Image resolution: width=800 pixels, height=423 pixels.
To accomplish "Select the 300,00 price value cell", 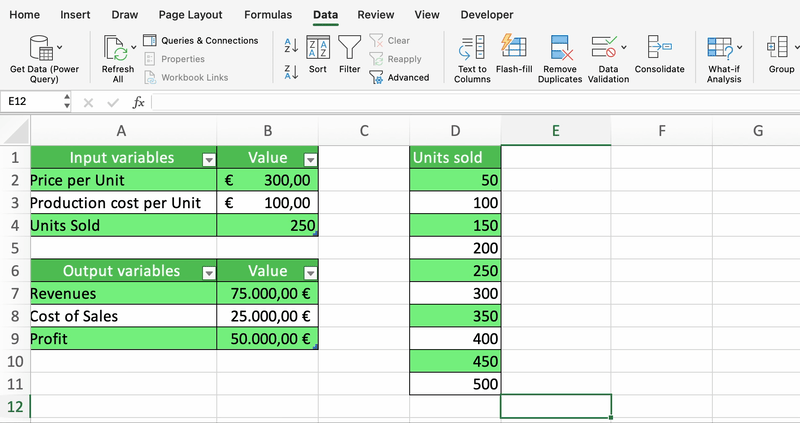I will tap(267, 180).
